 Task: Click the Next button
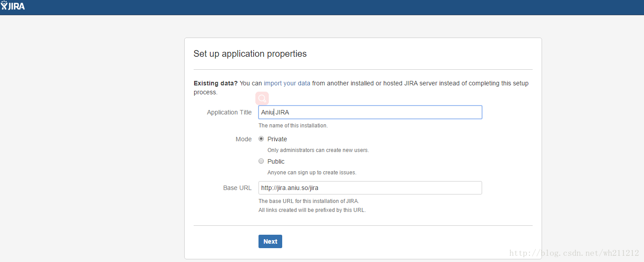coord(270,241)
